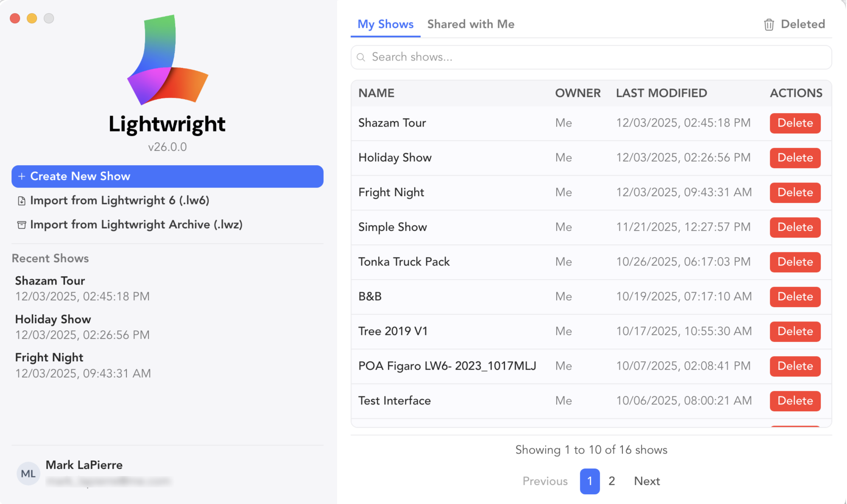Click the yellow minimize window button
This screenshot has width=847, height=504.
32,18
